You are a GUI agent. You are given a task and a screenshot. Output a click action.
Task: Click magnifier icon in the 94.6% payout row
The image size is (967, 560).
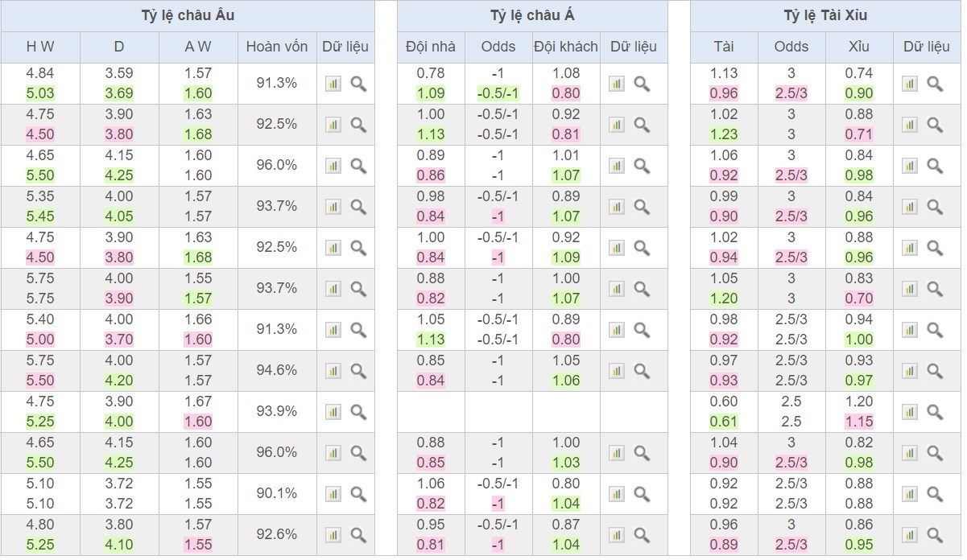[x=358, y=371]
